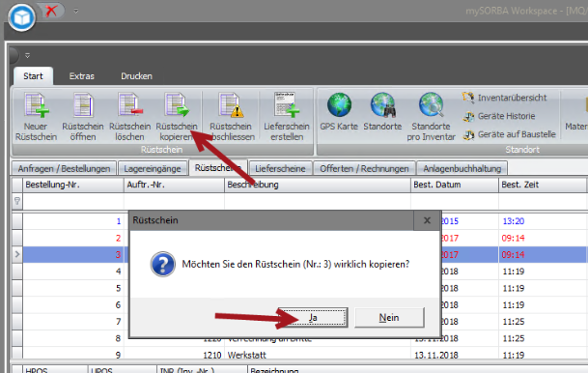Select order row number 8
588x373 pixels.
pyautogui.click(x=73, y=338)
